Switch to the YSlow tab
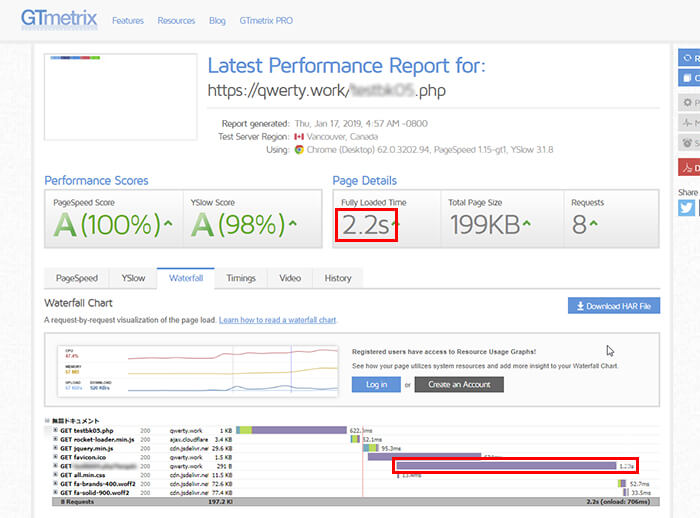700x518 pixels. click(133, 278)
